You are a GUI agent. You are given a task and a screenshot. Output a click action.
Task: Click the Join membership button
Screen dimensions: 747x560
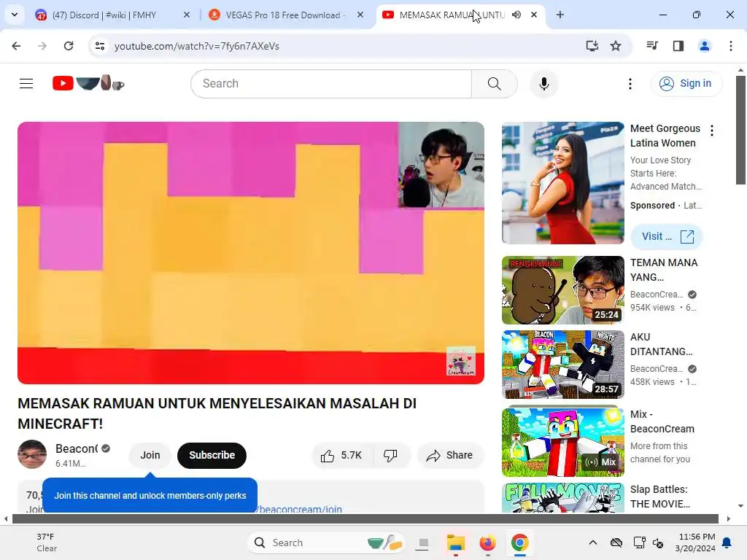coord(150,455)
